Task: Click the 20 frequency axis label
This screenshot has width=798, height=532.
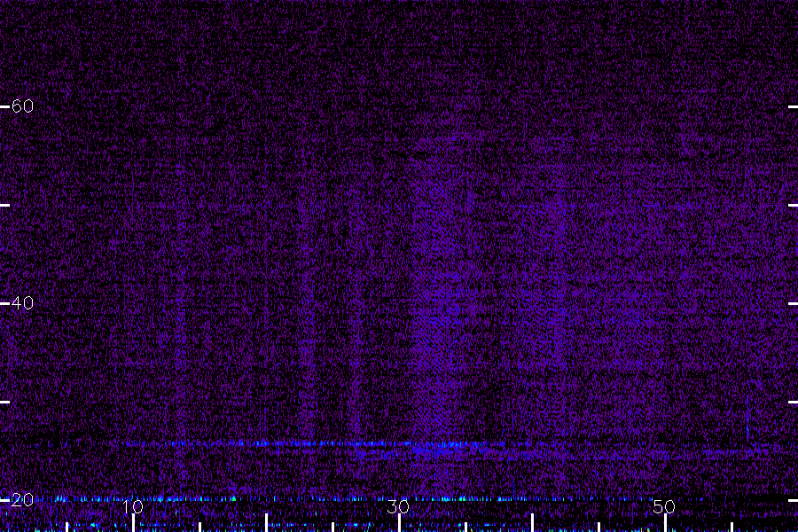Action: [22, 500]
